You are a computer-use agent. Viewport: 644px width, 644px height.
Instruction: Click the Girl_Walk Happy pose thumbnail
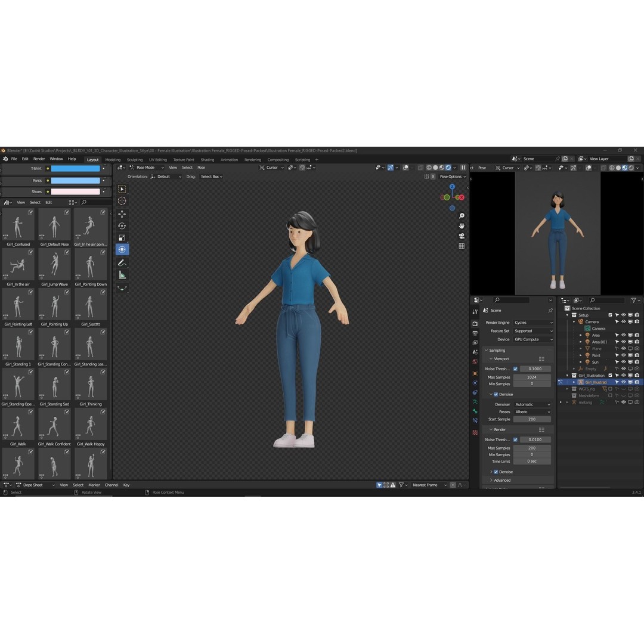[91, 424]
